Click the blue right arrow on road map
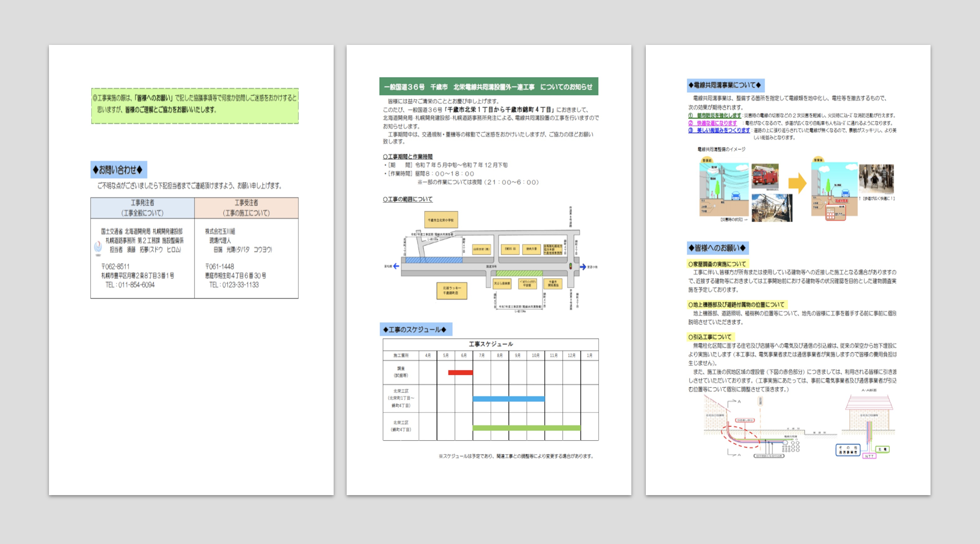The image size is (980, 544). pos(583,267)
